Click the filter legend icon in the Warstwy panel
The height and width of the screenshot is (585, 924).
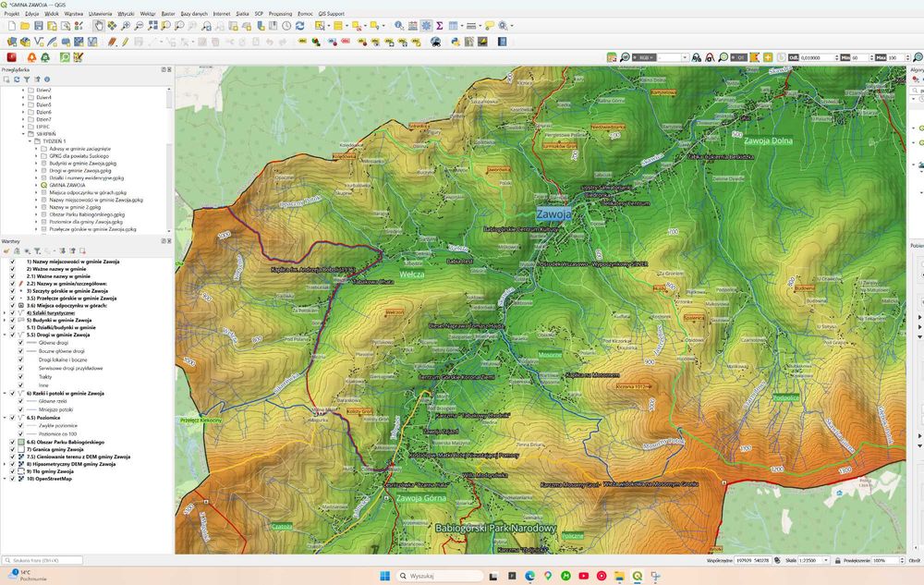(x=37, y=251)
